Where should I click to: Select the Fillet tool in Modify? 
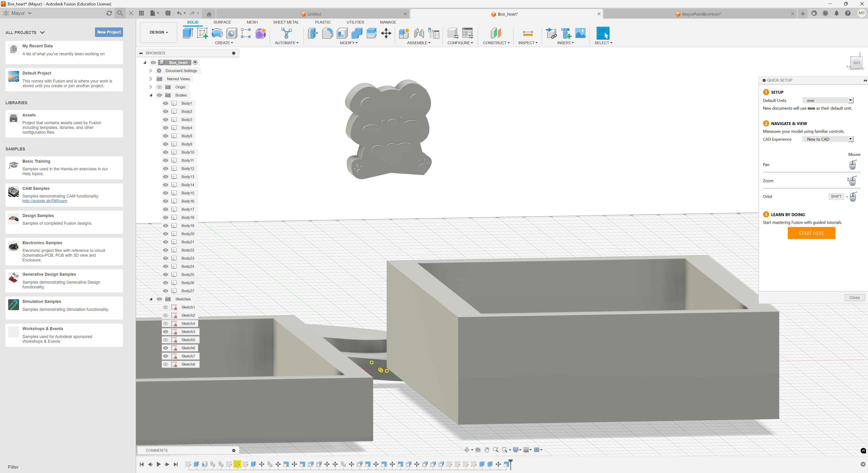point(327,33)
